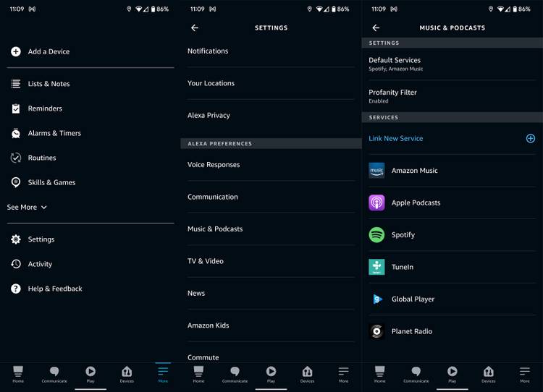Open Communicate tab in left screen
Viewport: 543px width, 392px height.
54,375
